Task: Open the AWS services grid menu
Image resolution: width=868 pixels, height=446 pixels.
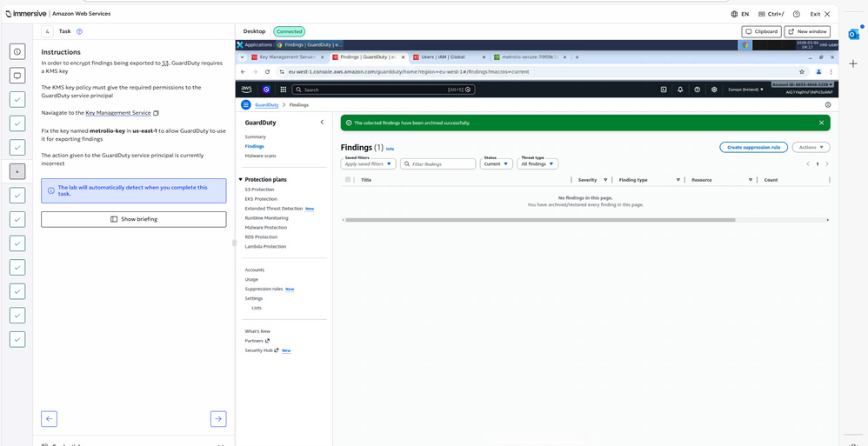Action: (283, 90)
